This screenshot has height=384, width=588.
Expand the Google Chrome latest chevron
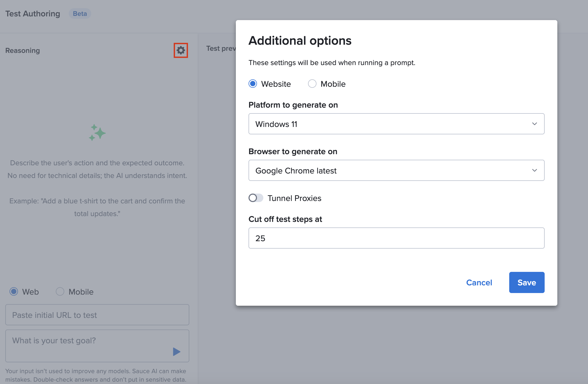pyautogui.click(x=535, y=170)
